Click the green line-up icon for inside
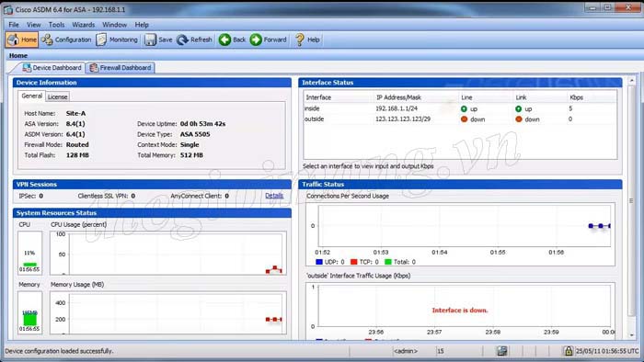Viewport: 644px width, 362px height. coord(464,108)
